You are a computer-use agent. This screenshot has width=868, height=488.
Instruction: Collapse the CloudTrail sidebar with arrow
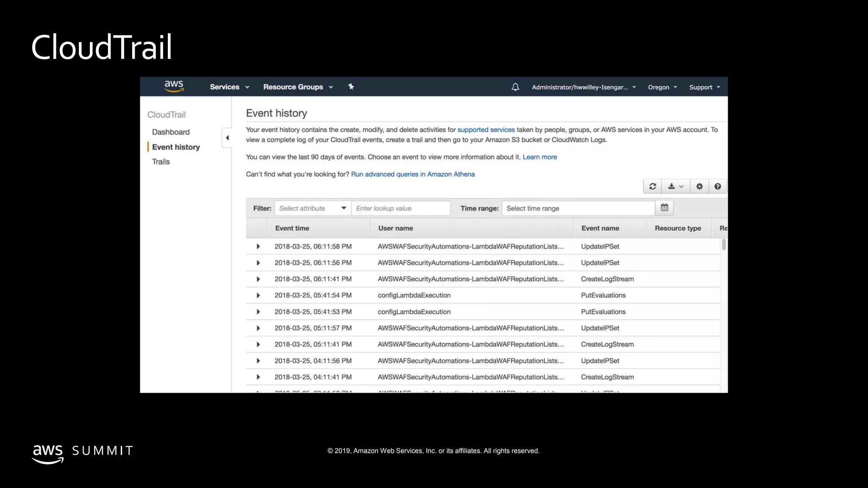(x=227, y=138)
